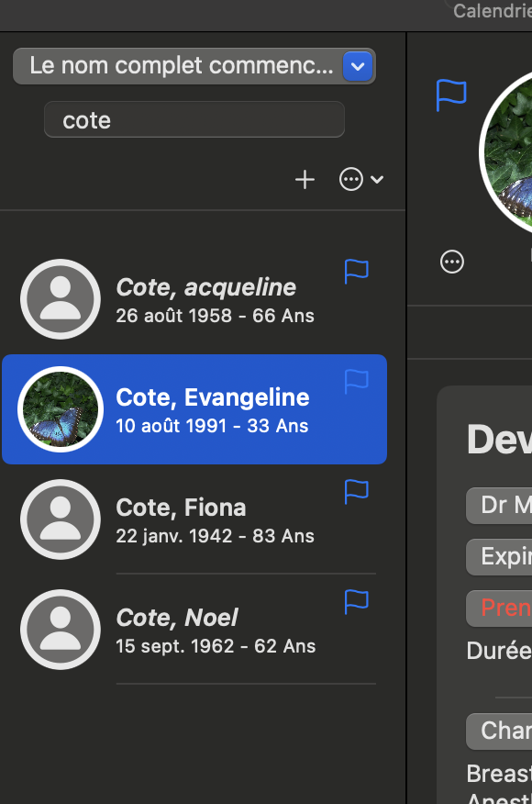Screen dimensions: 532x804
Task: Toggle flag for Cote, Fiona
Action: click(356, 492)
